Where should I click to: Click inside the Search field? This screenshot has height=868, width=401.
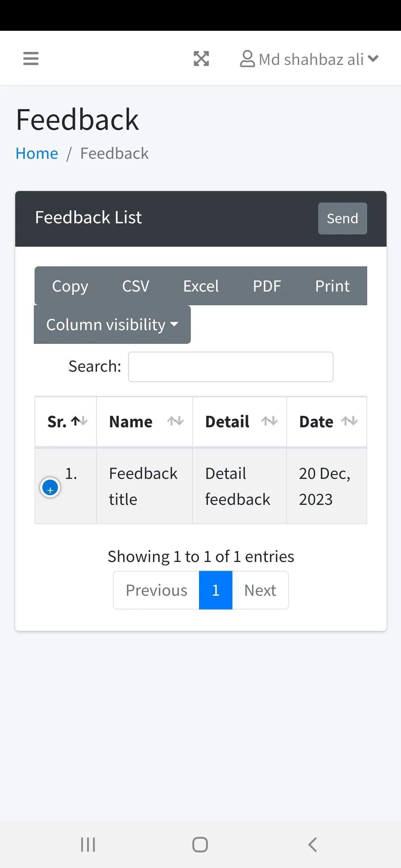[230, 366]
